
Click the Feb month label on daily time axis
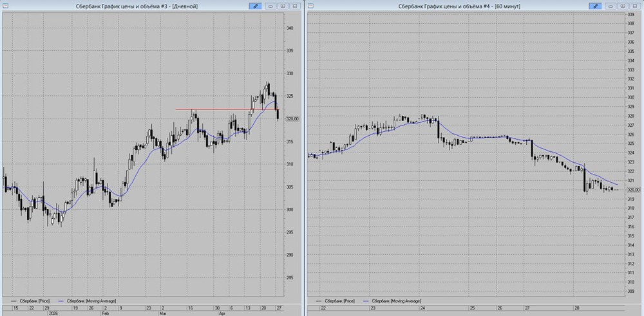tap(107, 312)
